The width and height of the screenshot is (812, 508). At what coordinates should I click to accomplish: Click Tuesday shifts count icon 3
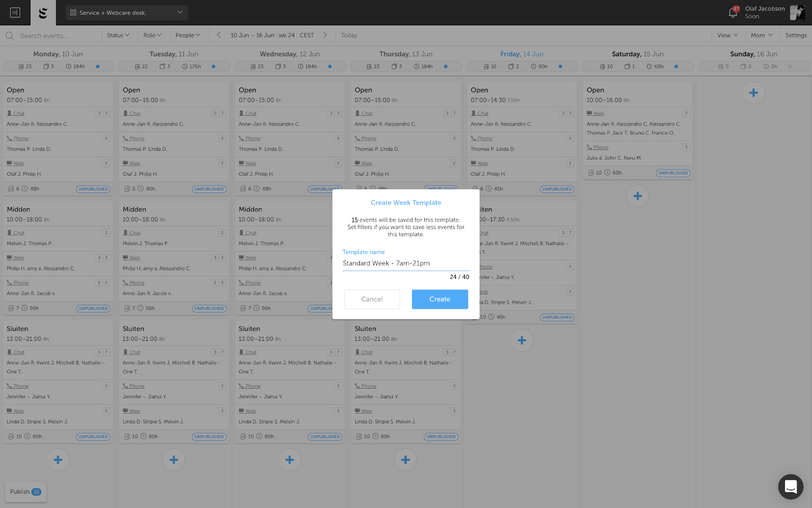[162, 67]
